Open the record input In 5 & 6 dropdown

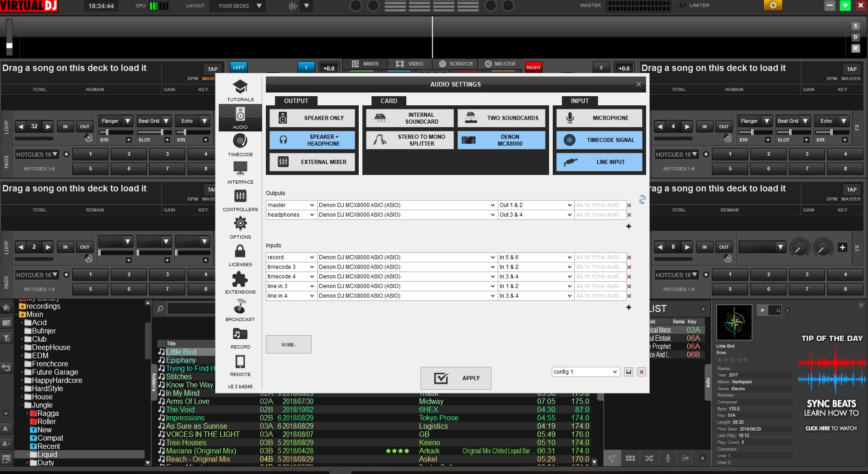pos(535,257)
